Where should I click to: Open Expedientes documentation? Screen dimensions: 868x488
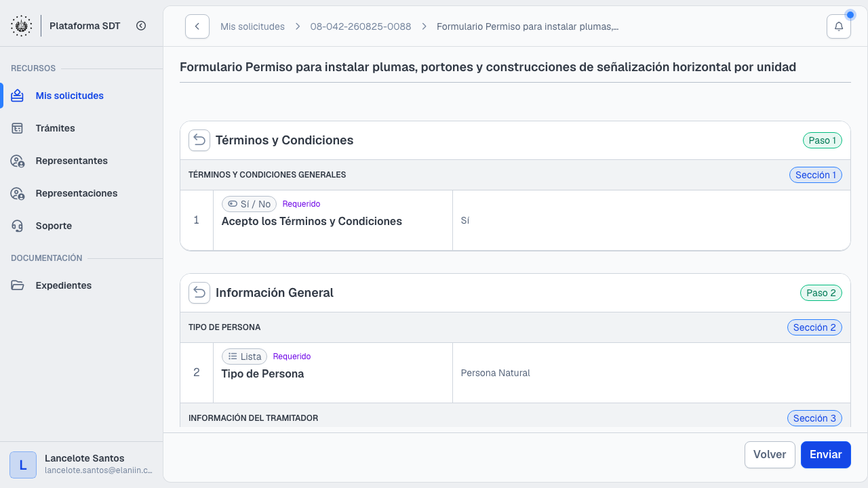(81, 285)
